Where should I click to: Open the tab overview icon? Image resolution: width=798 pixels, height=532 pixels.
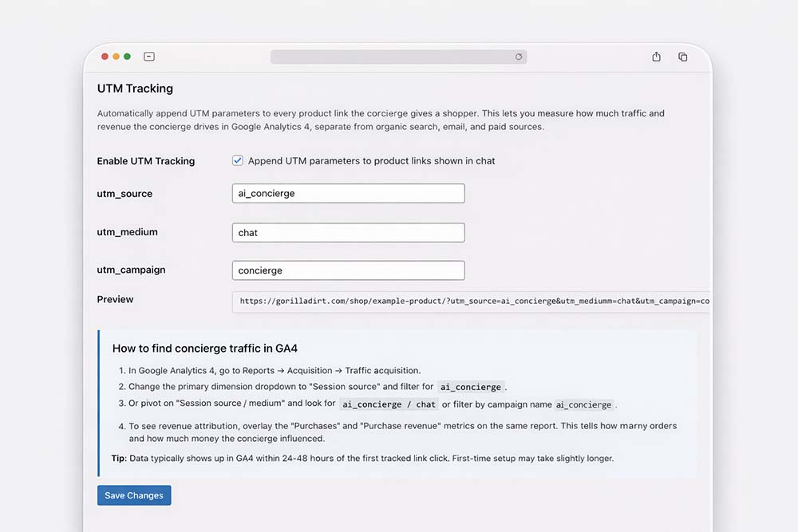(x=683, y=57)
